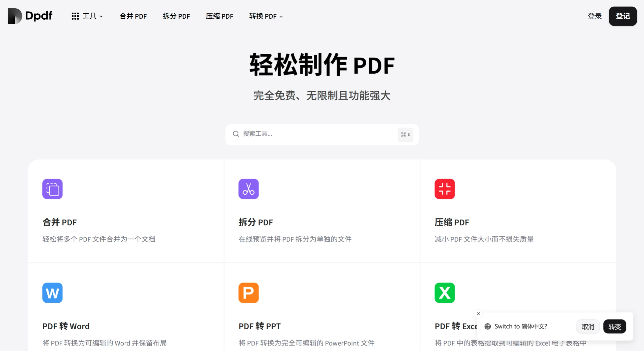Dismiss language switch with 取消
The width and height of the screenshot is (644, 351).
[x=588, y=326]
